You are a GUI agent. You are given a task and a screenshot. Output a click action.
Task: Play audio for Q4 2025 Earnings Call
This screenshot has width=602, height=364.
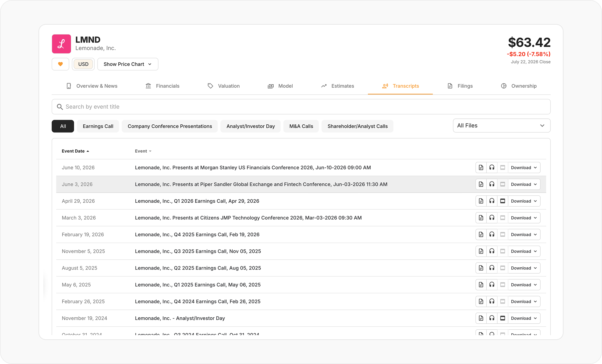(x=492, y=235)
